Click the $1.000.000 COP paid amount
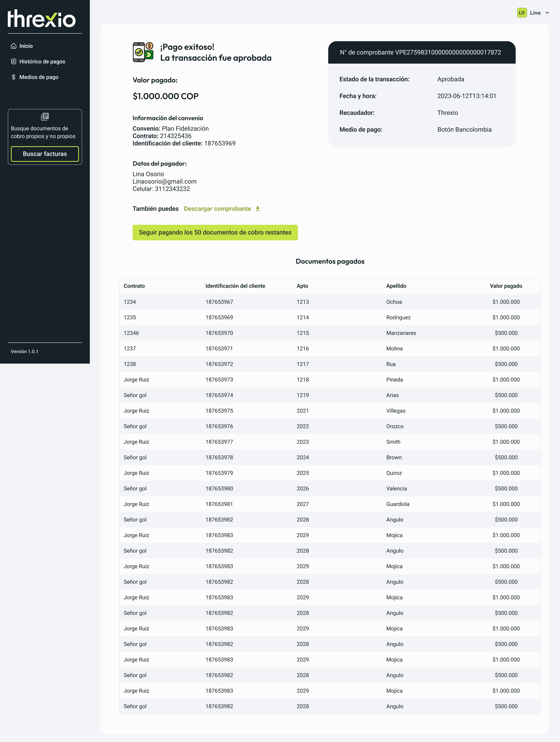560x742 pixels. click(x=165, y=96)
